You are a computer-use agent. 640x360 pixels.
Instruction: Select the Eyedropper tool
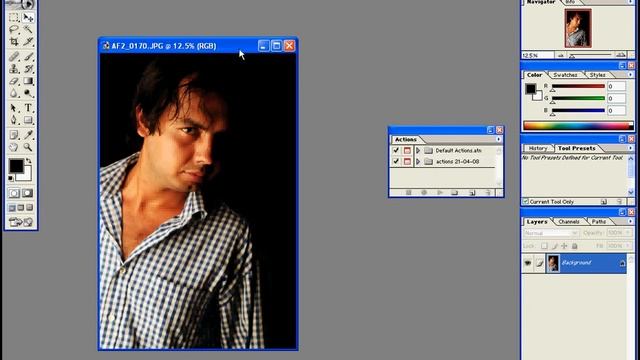pos(28,135)
